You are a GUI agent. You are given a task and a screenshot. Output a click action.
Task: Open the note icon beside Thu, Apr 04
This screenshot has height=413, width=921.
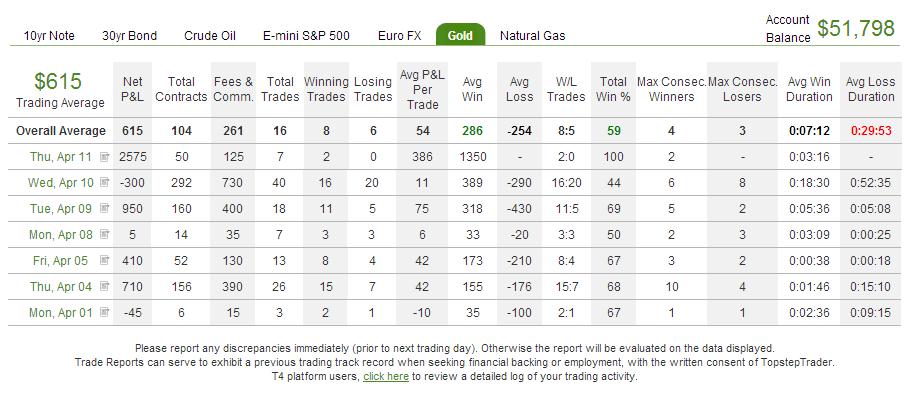[105, 286]
